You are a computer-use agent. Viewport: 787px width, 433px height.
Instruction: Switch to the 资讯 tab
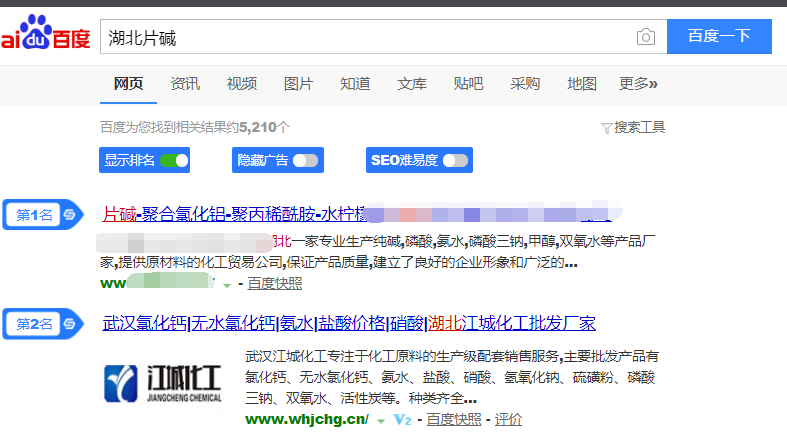[185, 83]
